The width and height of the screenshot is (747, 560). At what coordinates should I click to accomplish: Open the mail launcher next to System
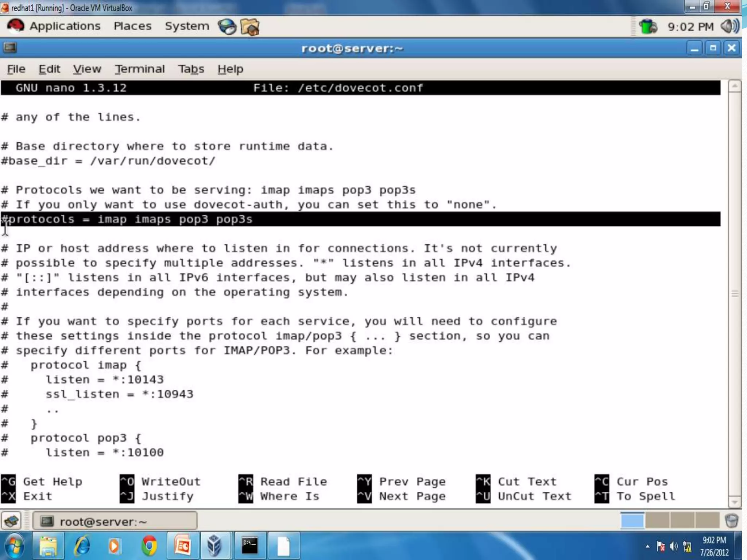(250, 27)
